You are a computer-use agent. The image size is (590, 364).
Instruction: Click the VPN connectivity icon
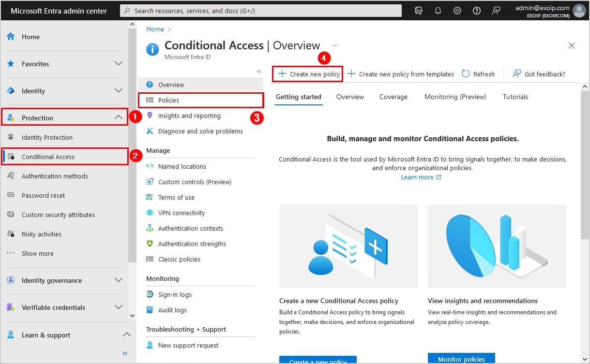pos(150,213)
